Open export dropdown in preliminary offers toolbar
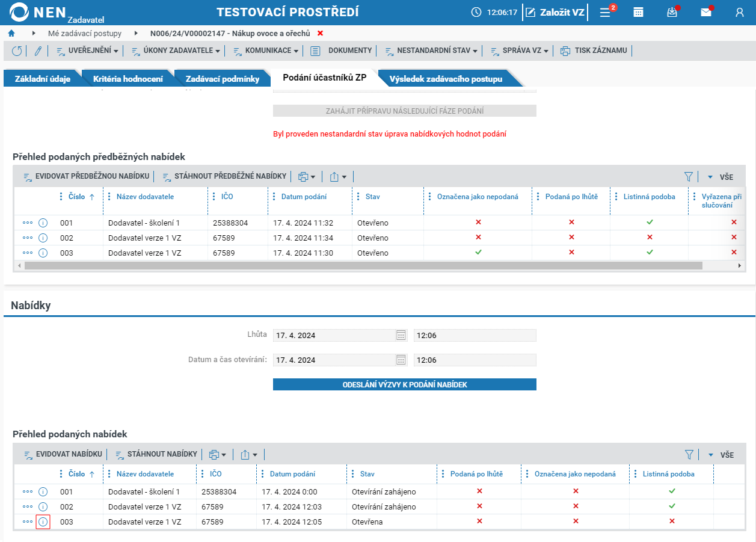The width and height of the screenshot is (756, 542). point(339,177)
